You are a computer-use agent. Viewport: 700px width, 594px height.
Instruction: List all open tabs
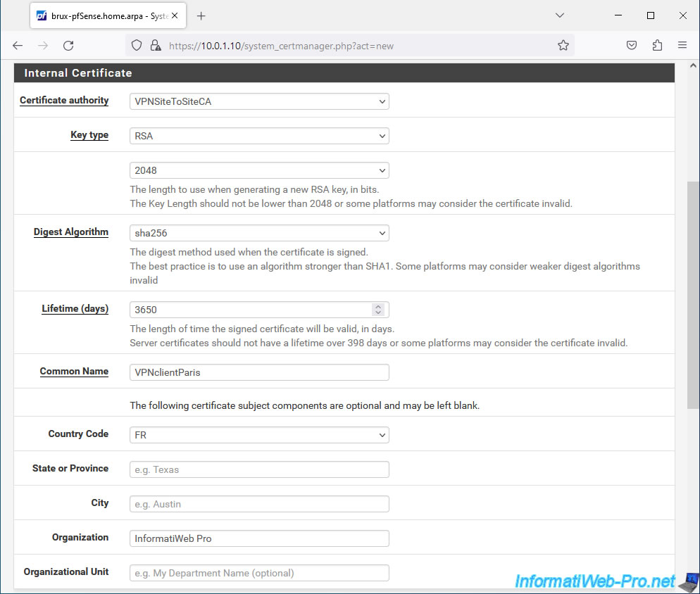560,15
